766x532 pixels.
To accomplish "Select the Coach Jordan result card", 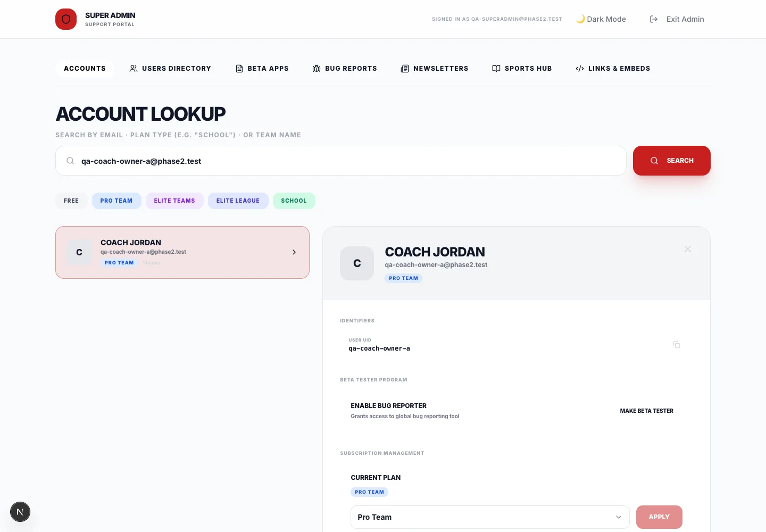I will pyautogui.click(x=182, y=252).
